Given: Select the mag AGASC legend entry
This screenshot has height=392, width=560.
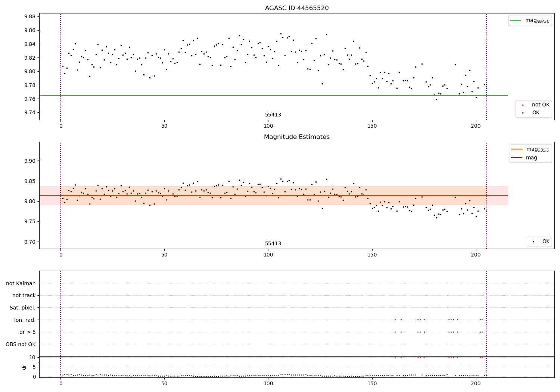Looking at the screenshot, I should tap(530, 21).
